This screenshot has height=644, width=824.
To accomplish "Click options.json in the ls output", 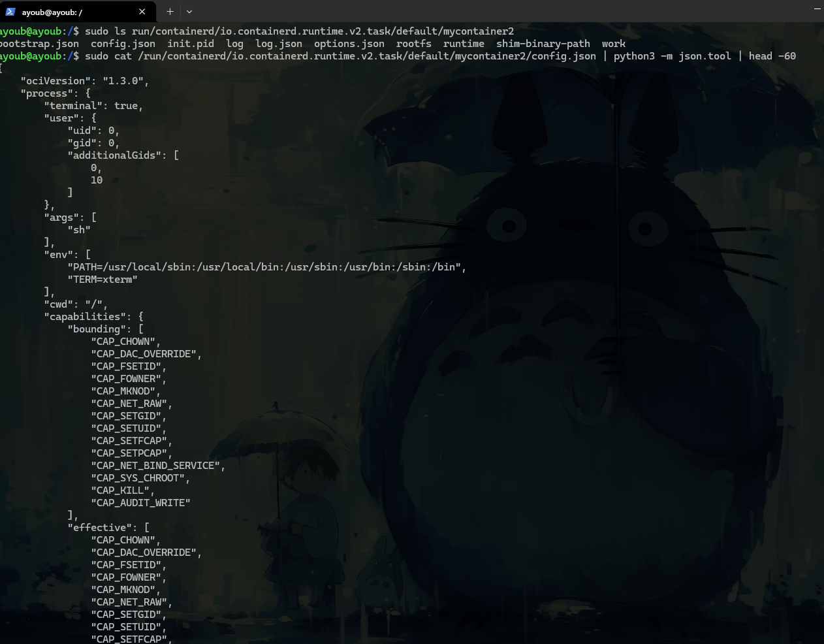I will (349, 44).
